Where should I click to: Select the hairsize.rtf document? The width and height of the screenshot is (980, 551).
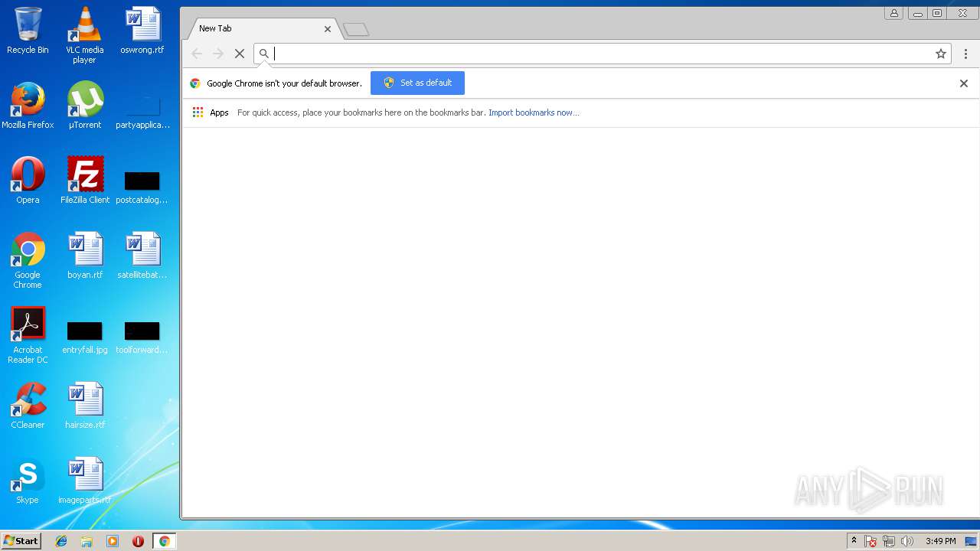pos(85,406)
